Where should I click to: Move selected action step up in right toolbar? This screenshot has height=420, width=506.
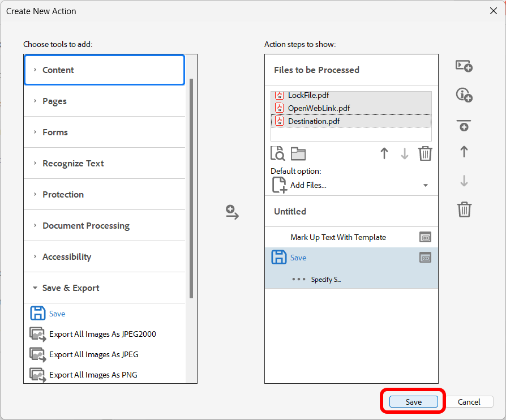coord(464,152)
